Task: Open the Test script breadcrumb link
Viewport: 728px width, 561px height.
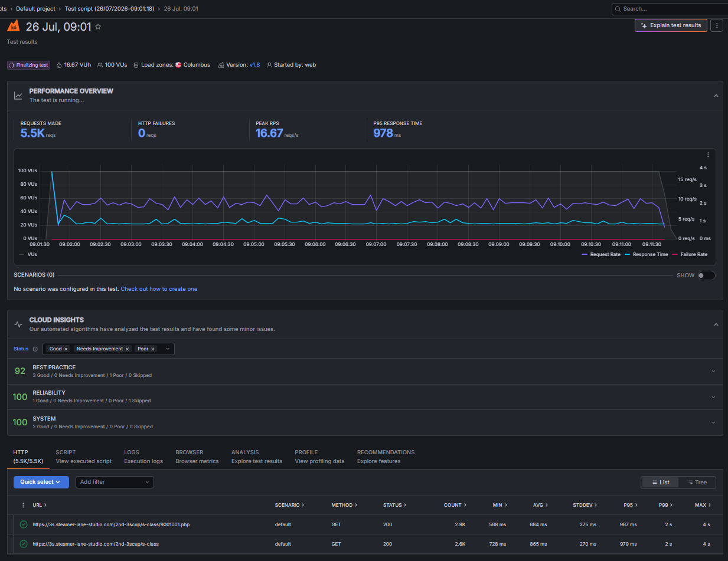Action: (x=110, y=9)
